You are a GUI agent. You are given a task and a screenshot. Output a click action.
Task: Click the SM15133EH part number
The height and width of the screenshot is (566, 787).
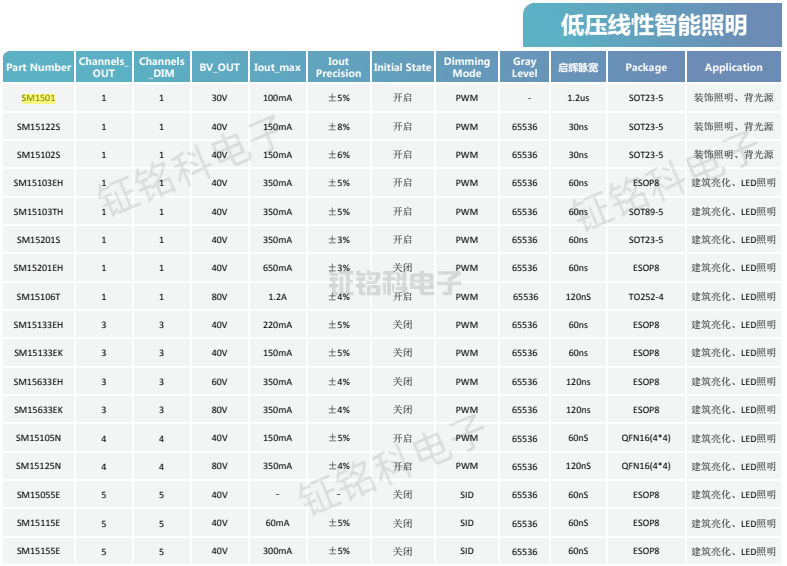pos(38,325)
